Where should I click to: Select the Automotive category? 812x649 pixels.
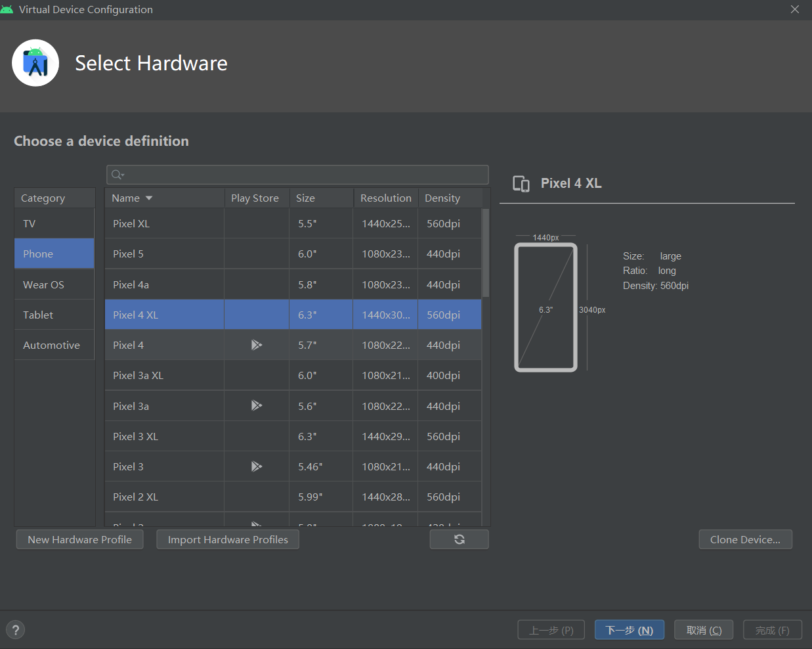click(x=54, y=345)
